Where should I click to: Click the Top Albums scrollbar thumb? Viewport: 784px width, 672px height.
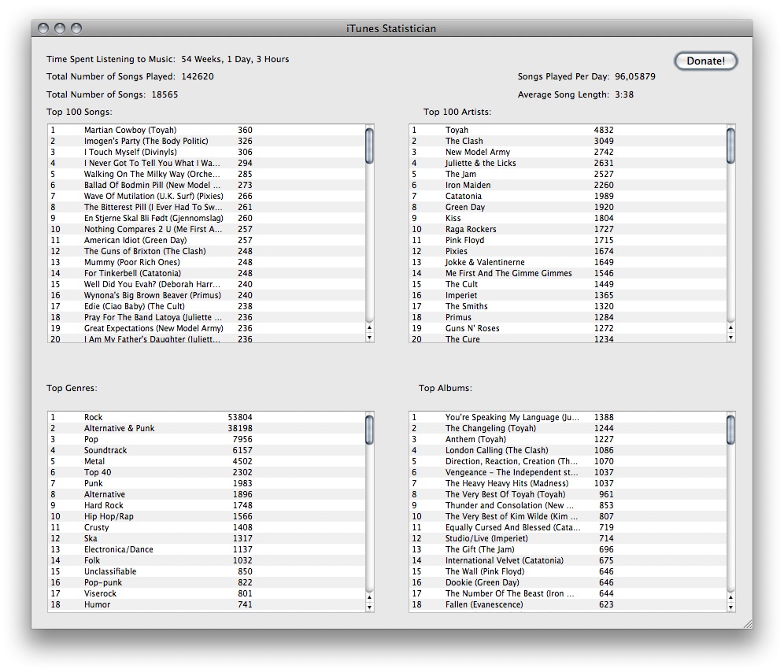(x=730, y=430)
